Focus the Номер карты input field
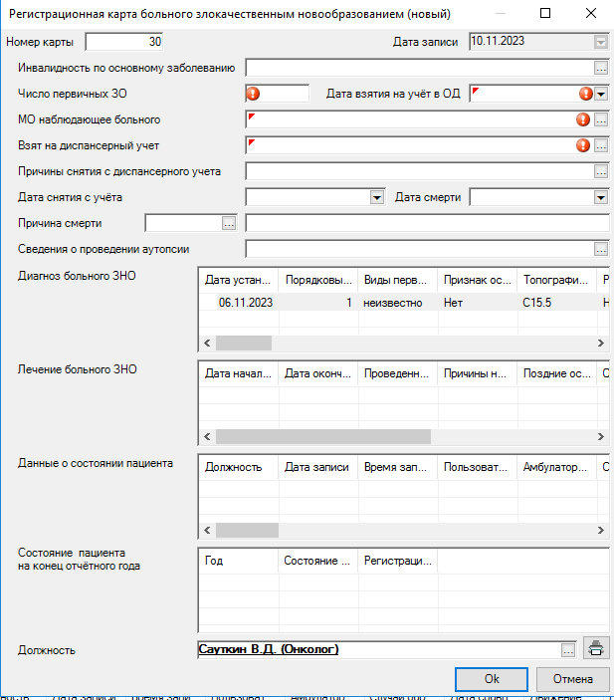Image resolution: width=614 pixels, height=700 pixels. [124, 42]
